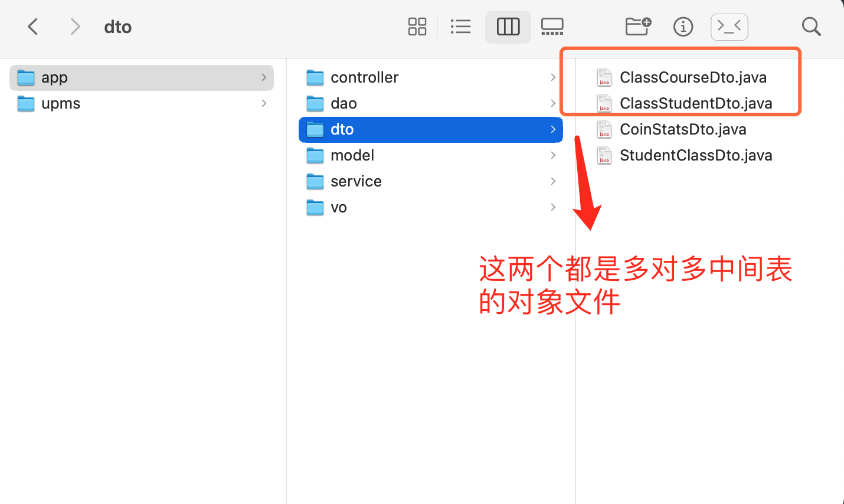This screenshot has width=844, height=504.
Task: Select file name StudentClassDto.java
Action: click(x=696, y=155)
